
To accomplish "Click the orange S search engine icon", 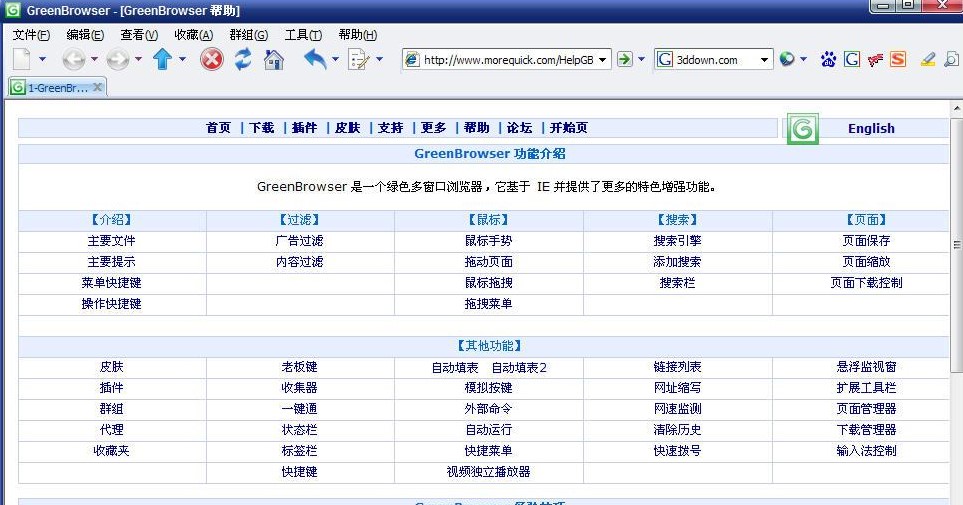I will pyautogui.click(x=898, y=59).
